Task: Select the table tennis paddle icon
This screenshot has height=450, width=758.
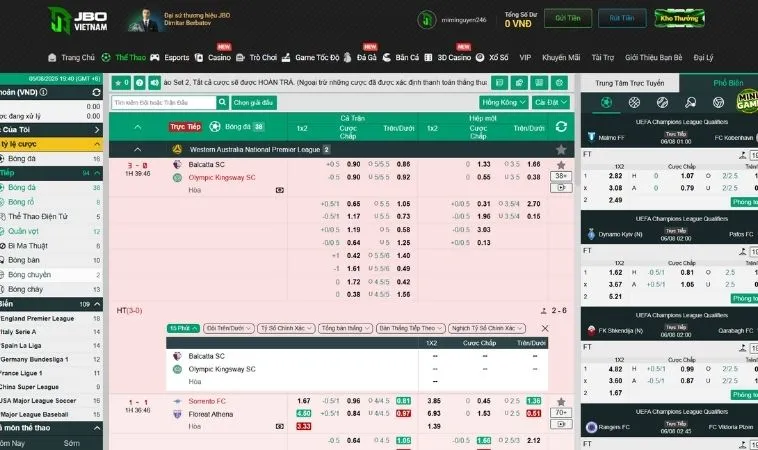Action: 690,102
